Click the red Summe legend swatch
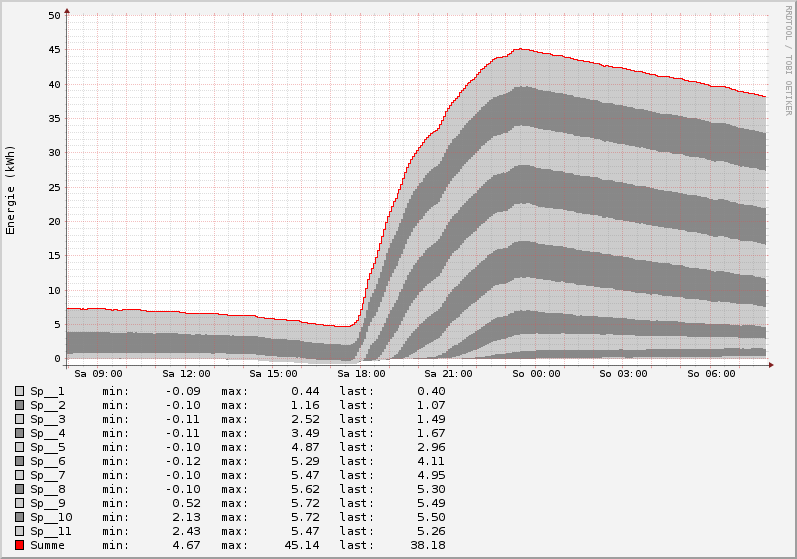 (x=19, y=545)
